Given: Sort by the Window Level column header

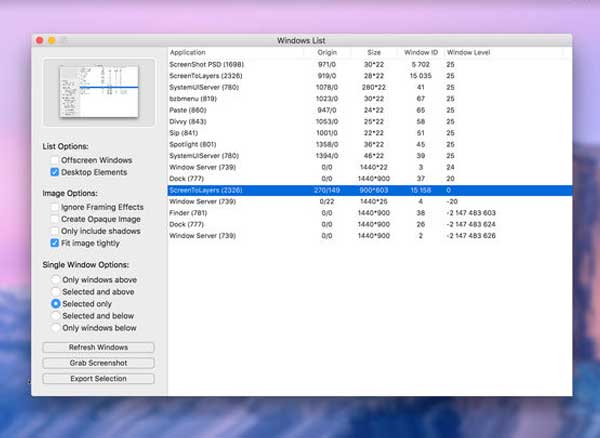Looking at the screenshot, I should (x=504, y=52).
